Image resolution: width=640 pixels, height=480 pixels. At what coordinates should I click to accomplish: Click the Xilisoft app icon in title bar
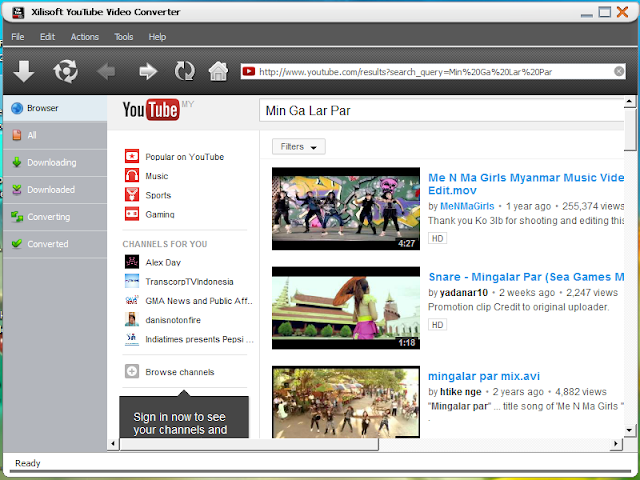(x=18, y=12)
